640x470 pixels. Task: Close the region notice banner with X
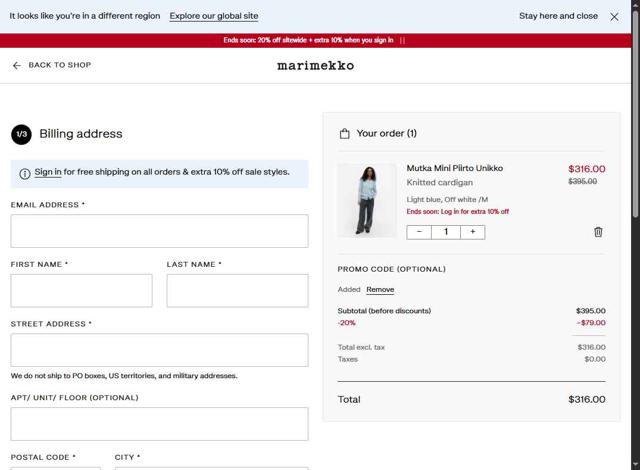click(614, 17)
